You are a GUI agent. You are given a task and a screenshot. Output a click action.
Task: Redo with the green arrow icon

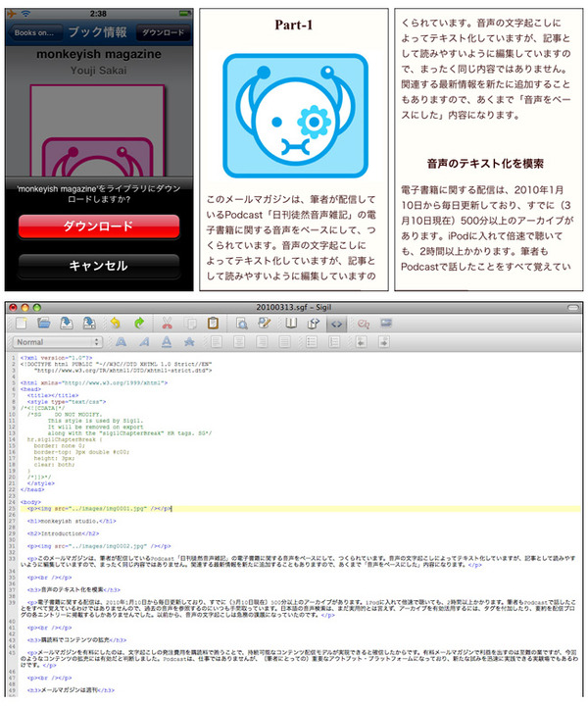(x=139, y=323)
